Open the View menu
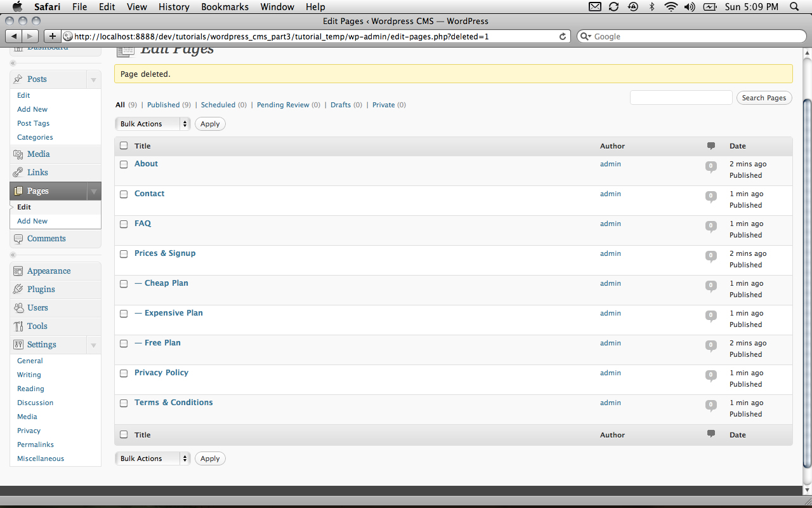812x508 pixels. [137, 7]
